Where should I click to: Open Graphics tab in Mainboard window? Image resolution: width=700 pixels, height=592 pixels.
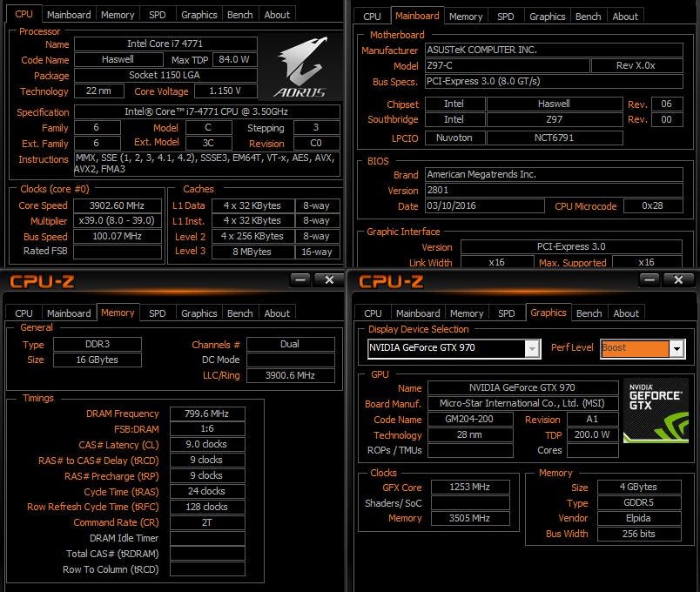(548, 17)
